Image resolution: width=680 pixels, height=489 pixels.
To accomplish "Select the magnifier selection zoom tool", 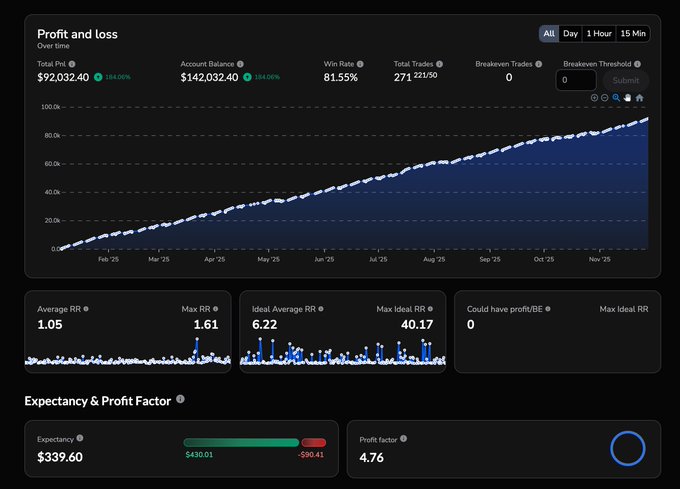I will pyautogui.click(x=616, y=98).
